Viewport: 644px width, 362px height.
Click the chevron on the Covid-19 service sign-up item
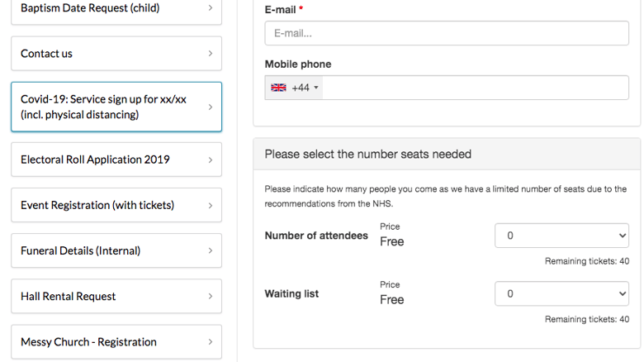click(211, 107)
